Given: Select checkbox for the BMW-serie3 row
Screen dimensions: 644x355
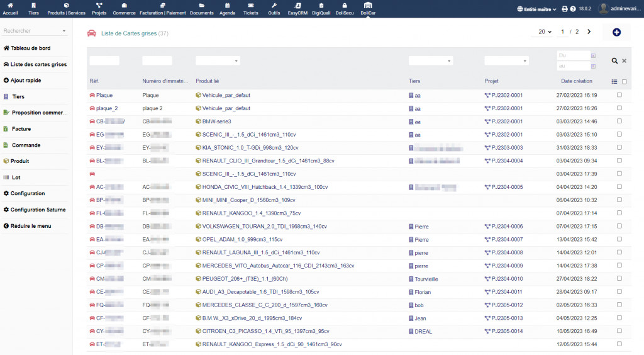Looking at the screenshot, I should point(619,121).
